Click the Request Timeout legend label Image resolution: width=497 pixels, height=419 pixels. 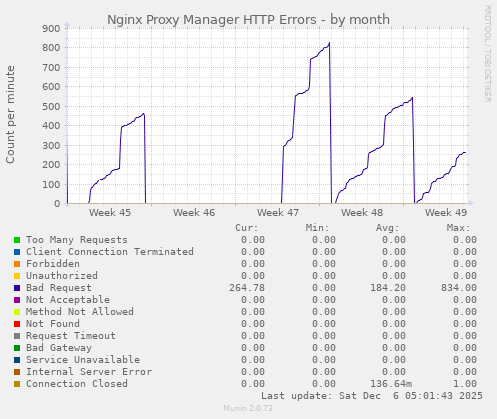71,336
